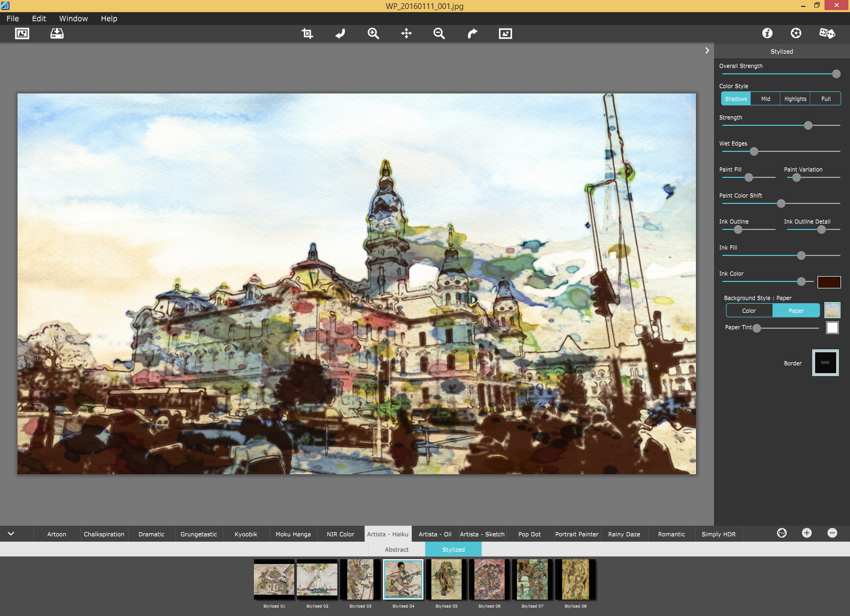Zoom in with the magnifier plus icon
This screenshot has height=616, width=850.
click(x=373, y=33)
